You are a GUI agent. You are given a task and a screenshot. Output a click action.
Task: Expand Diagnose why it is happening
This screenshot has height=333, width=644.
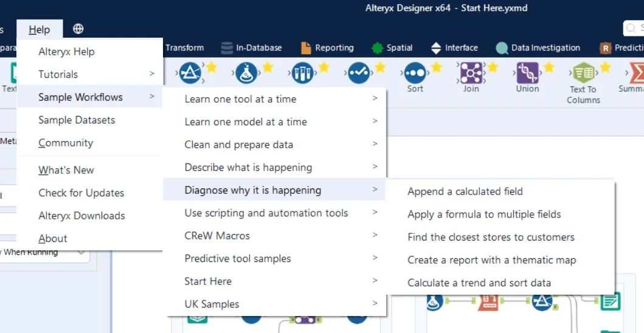click(x=274, y=190)
